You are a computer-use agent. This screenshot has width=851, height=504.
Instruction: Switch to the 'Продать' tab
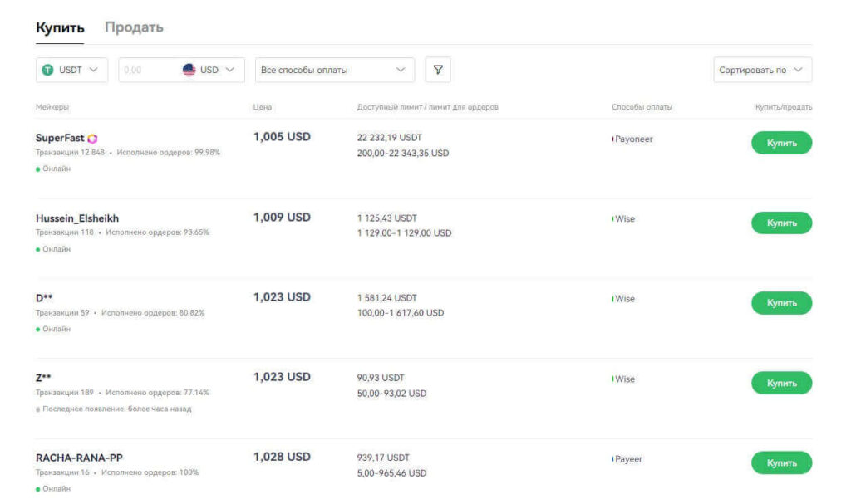(x=134, y=27)
